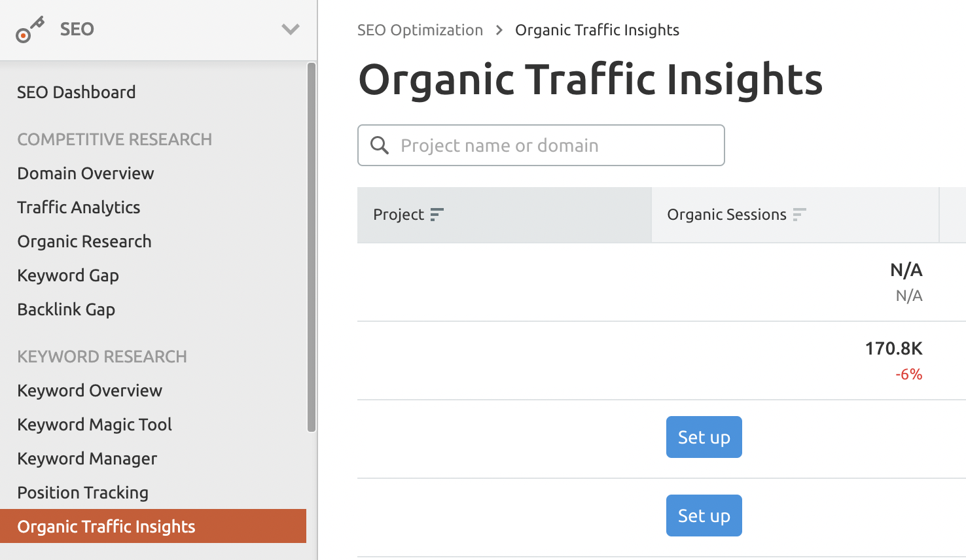Select Organic Traffic Insights in the sidebar
This screenshot has width=966, height=560.
[105, 526]
